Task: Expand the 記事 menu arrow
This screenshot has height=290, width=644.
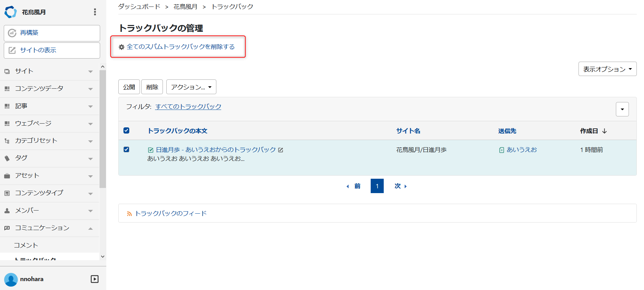Action: (91, 106)
